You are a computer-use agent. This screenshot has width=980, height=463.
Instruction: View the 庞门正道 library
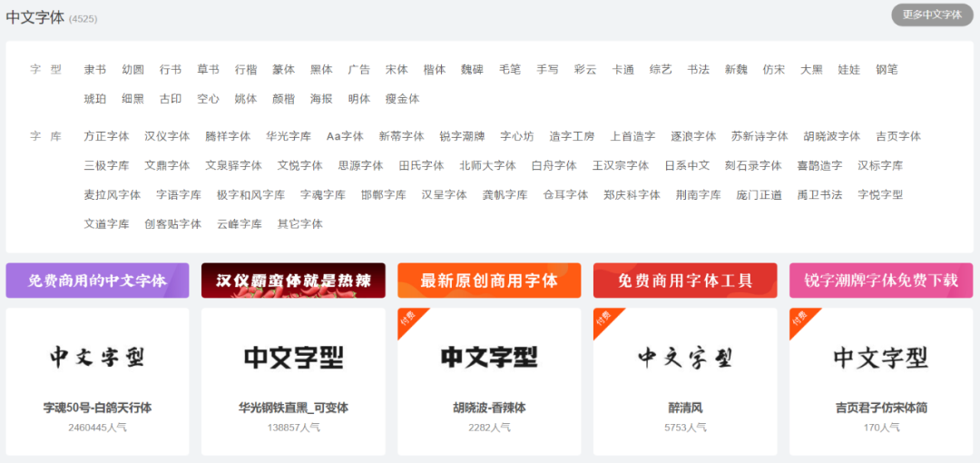[x=759, y=194]
